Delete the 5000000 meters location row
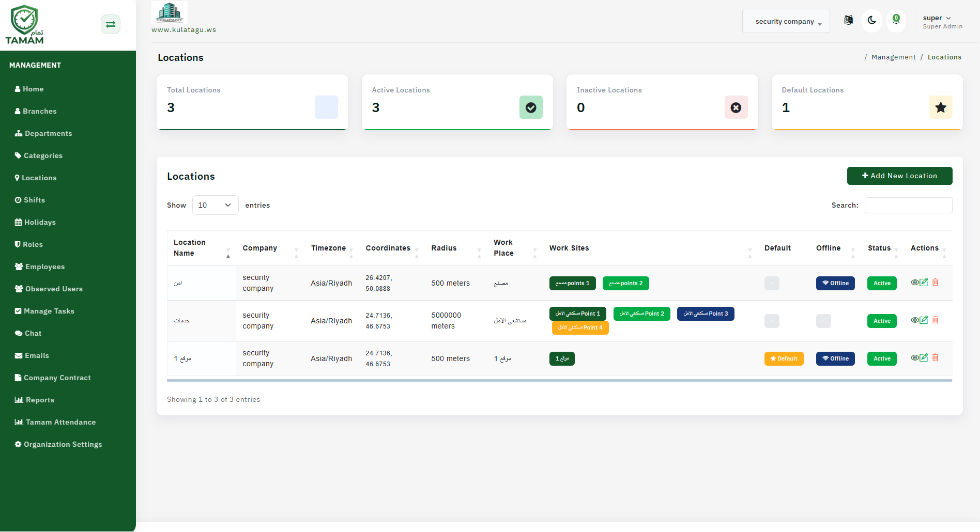Screen dimensions: 980x532 coord(935,320)
